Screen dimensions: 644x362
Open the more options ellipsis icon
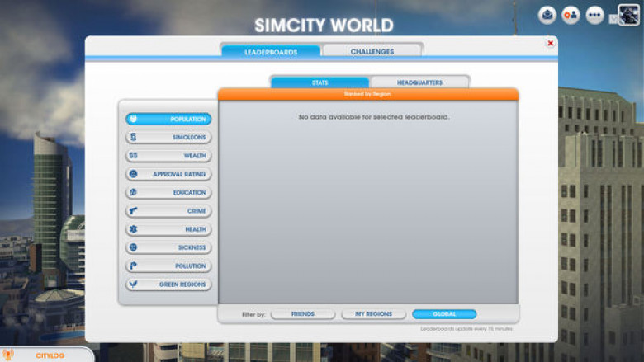[594, 15]
